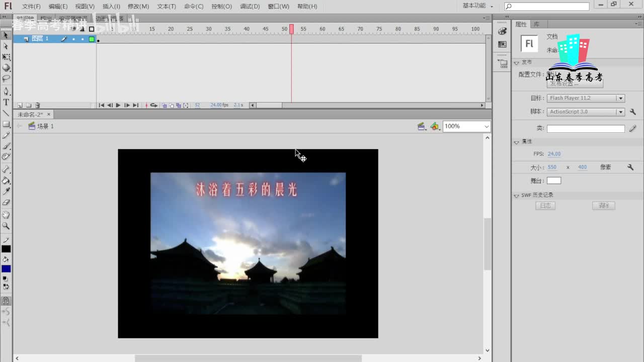The image size is (644, 362).
Task: Toggle Onion Skin Outlines
Action: [172, 106]
